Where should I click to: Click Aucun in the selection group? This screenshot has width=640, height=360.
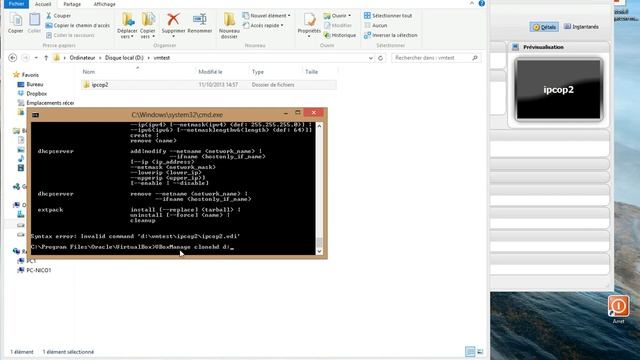(376, 25)
